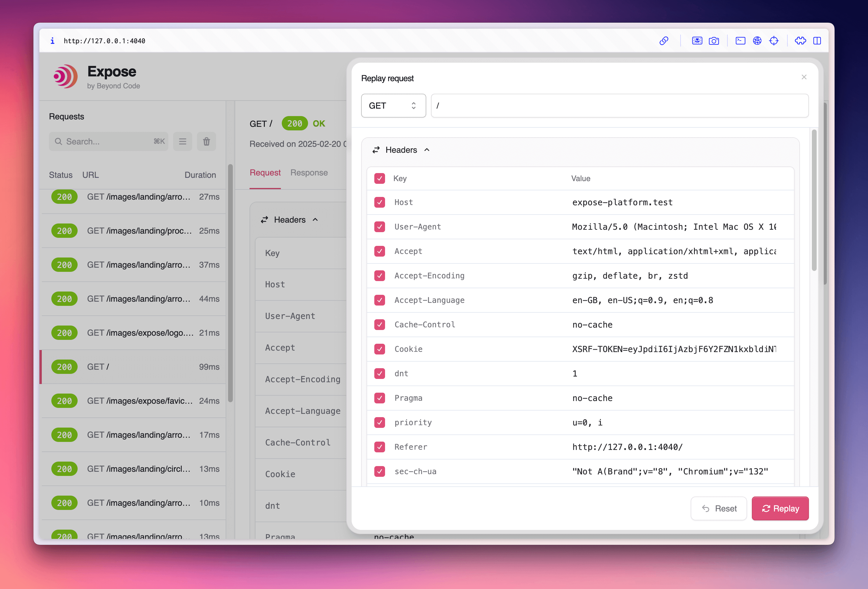868x589 pixels.
Task: Click the requests list scrollbar
Action: coord(230,283)
